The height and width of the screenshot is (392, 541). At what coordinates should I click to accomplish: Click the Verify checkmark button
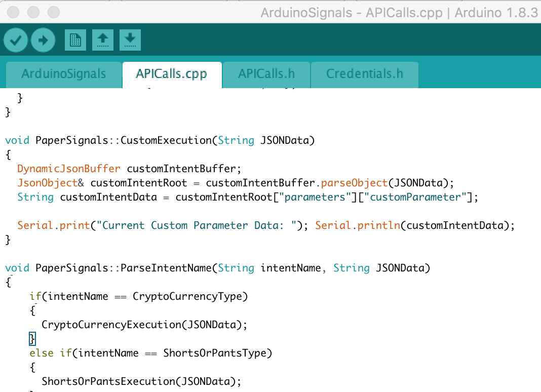point(16,41)
